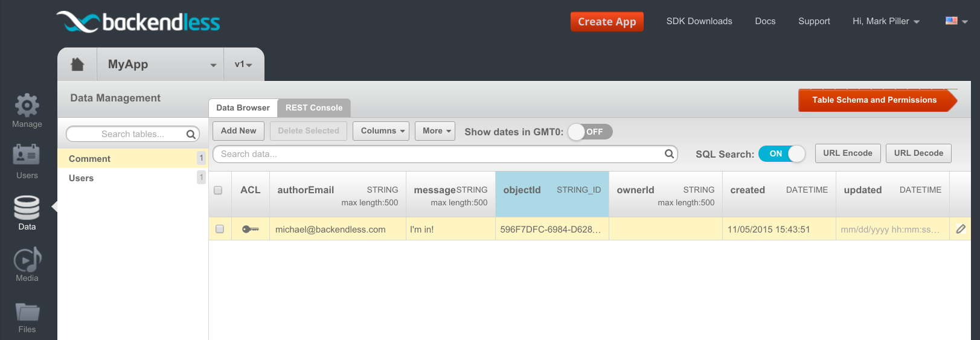Click the pencil edit icon in row
This screenshot has width=980, height=340.
961,229
